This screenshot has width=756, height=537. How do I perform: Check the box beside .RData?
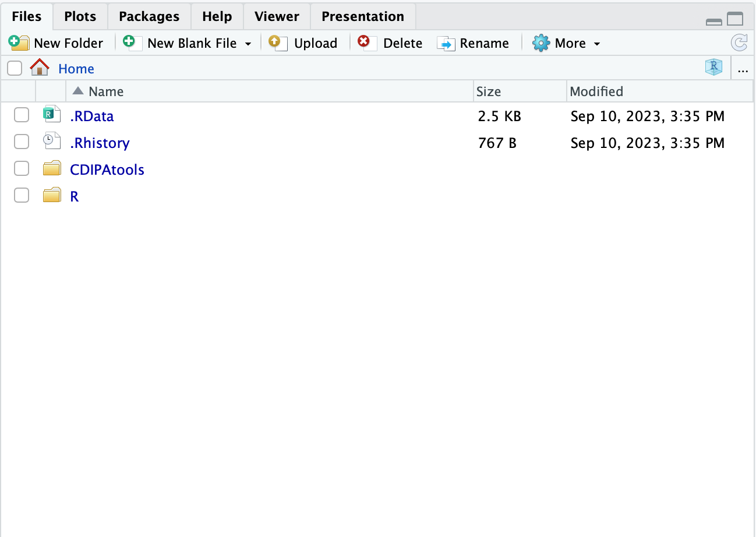pos(22,115)
